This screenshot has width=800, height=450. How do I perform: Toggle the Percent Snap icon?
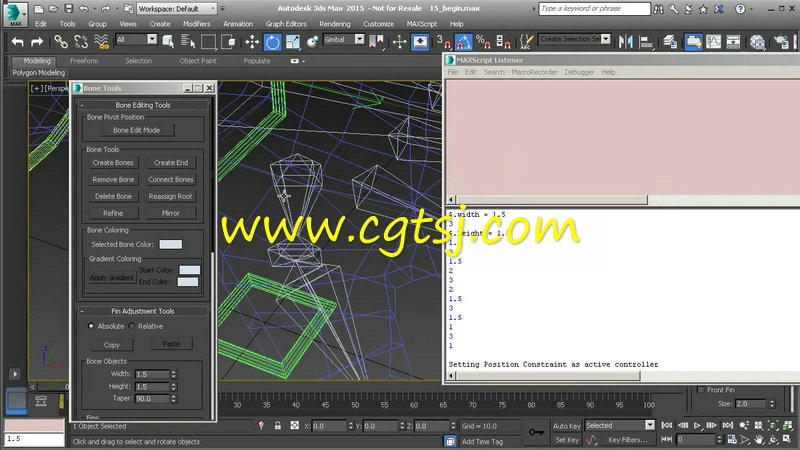click(x=483, y=42)
